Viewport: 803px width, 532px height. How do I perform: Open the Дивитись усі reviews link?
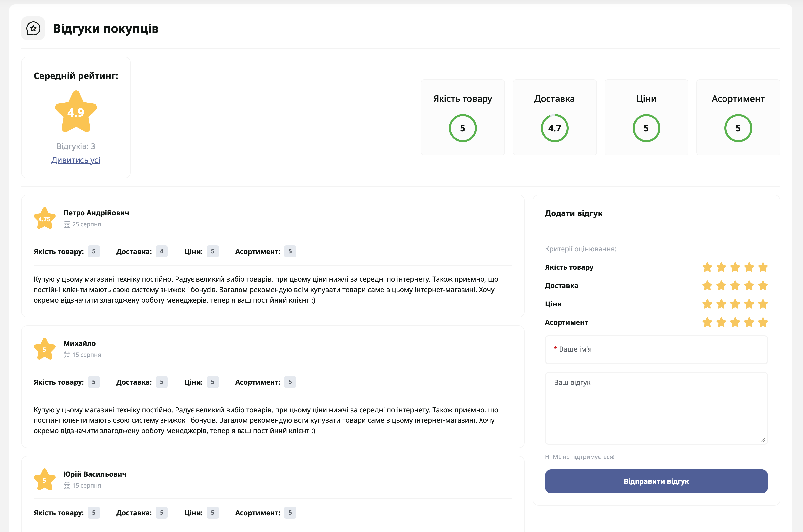(76, 160)
